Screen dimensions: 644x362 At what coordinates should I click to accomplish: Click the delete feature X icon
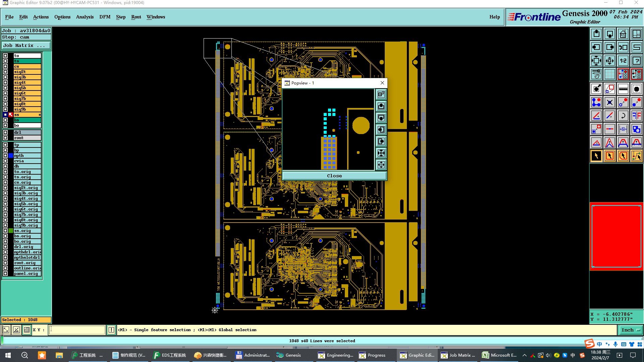[x=609, y=102]
